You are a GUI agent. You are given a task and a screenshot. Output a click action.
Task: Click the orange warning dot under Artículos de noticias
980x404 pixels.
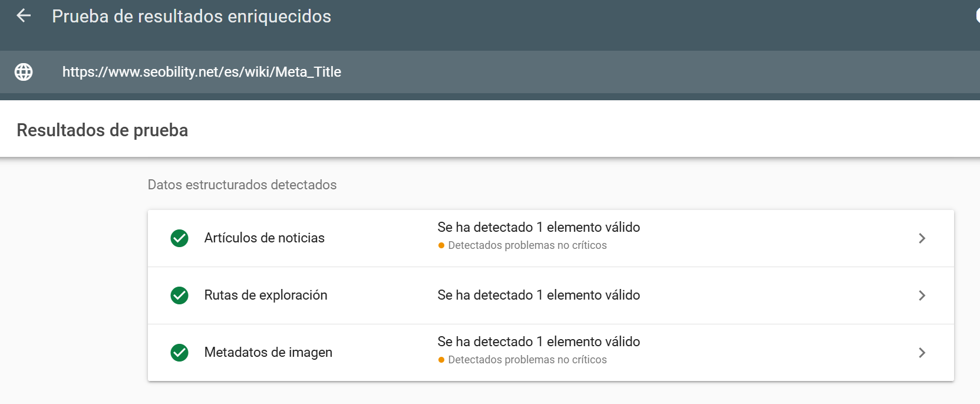point(442,245)
